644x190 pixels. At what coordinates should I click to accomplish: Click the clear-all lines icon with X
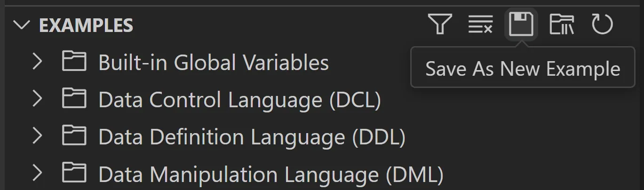point(480,24)
